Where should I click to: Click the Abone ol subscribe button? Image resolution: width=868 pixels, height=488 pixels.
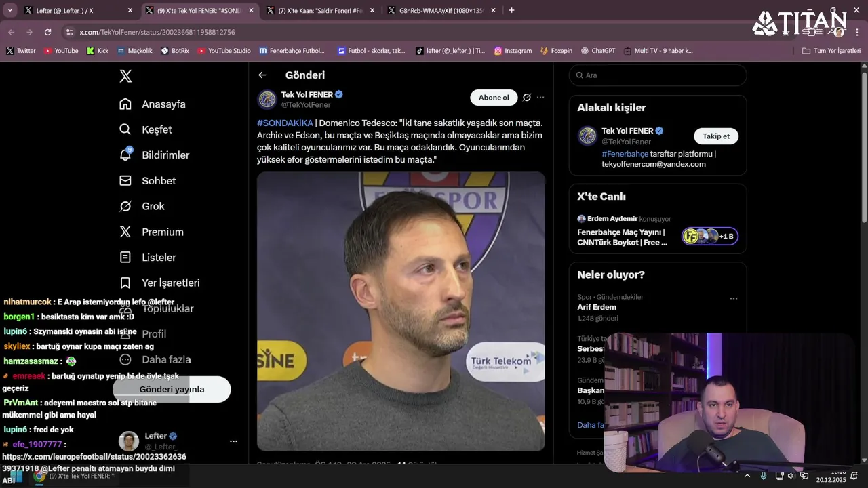pyautogui.click(x=494, y=98)
